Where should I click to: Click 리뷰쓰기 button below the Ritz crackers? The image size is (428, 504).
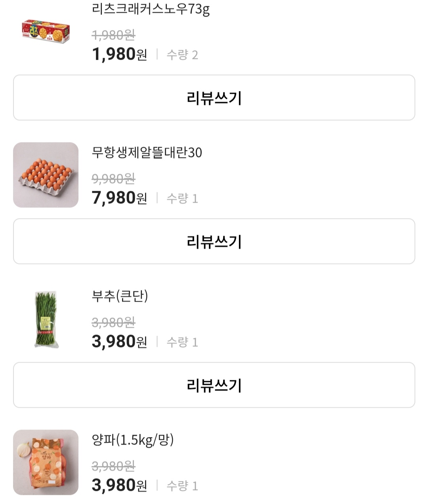click(214, 97)
